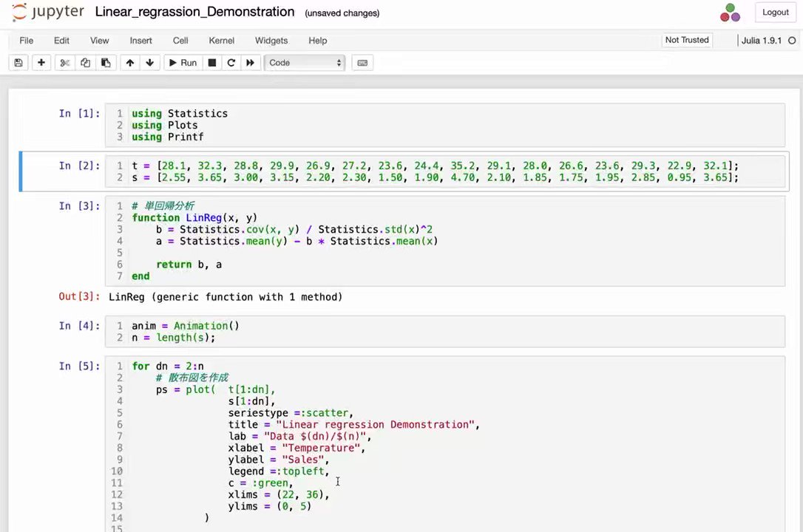Click the save and checkpoint icon
The width and height of the screenshot is (803, 532).
click(x=18, y=62)
